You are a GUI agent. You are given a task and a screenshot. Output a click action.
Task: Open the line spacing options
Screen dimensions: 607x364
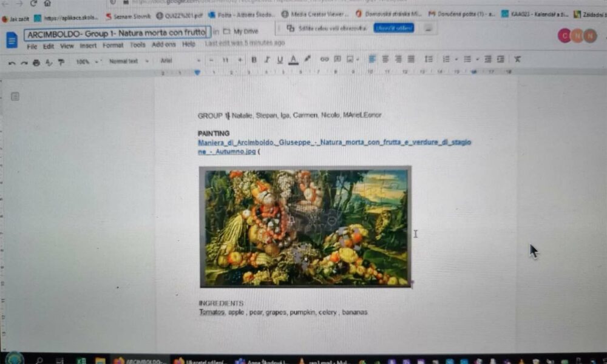pyautogui.click(x=429, y=59)
